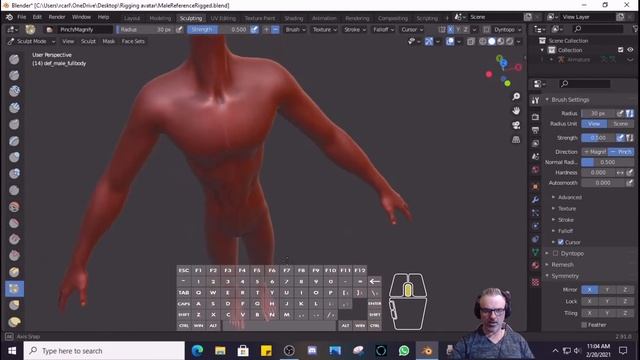Toggle X-ray display in the header
640x360 pixels.
pos(471,41)
